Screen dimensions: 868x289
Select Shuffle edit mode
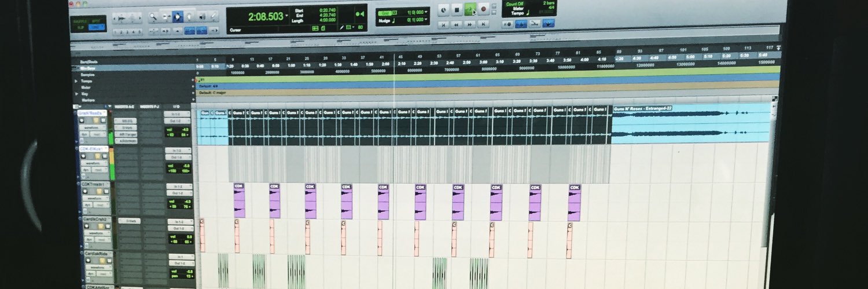80,21
